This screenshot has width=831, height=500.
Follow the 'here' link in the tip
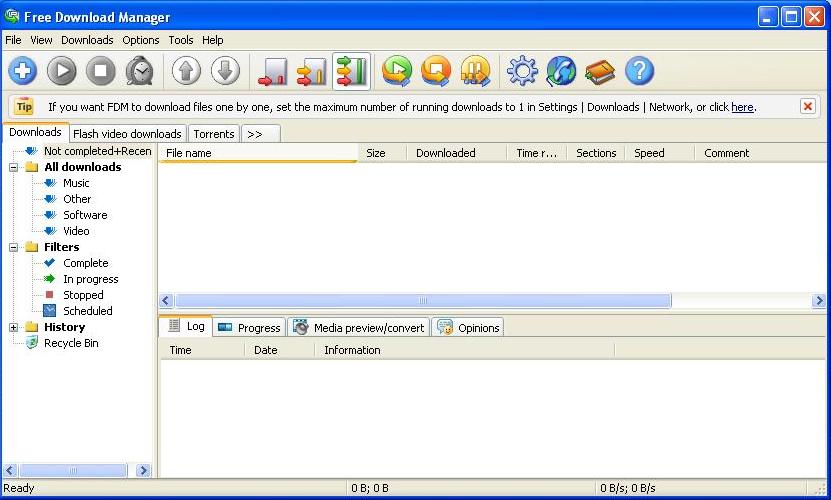(742, 107)
